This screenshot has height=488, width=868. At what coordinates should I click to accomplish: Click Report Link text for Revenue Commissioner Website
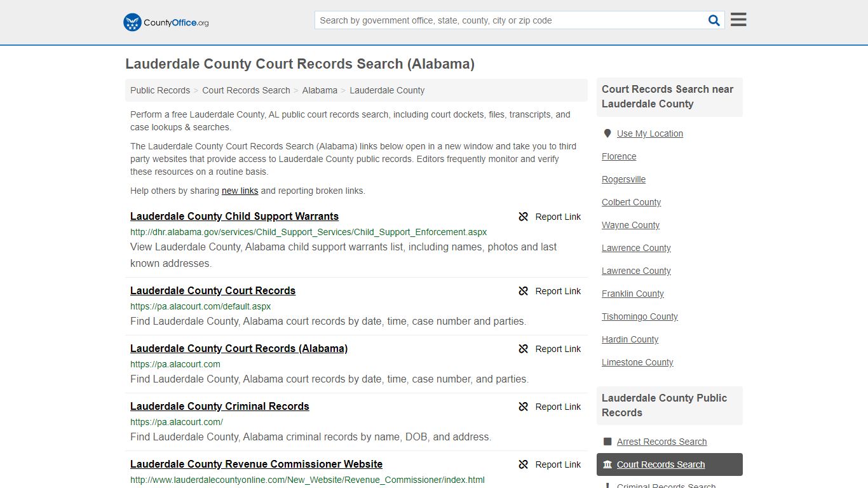click(558, 464)
